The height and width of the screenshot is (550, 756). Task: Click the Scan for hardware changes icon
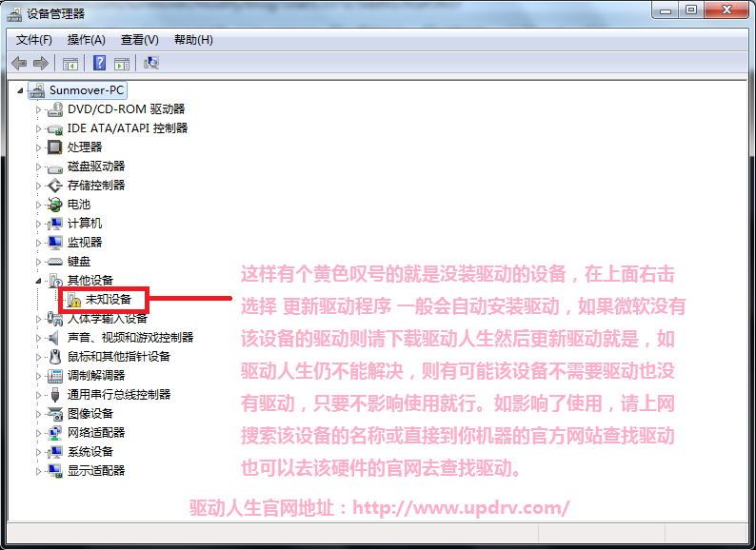point(151,63)
